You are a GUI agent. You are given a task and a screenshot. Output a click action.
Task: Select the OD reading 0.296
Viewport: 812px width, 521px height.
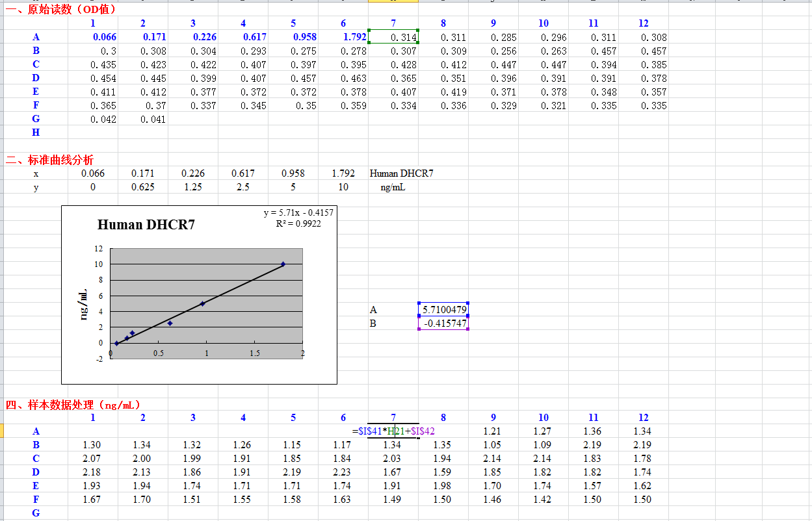click(554, 38)
